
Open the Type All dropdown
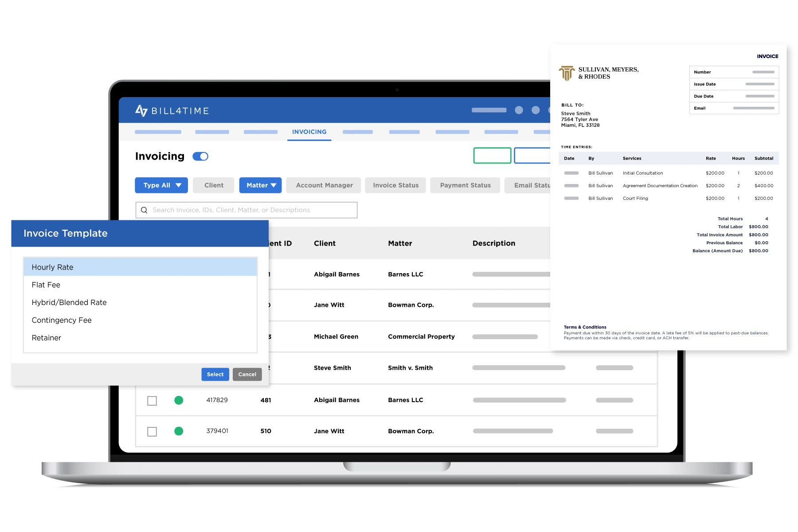tap(161, 185)
